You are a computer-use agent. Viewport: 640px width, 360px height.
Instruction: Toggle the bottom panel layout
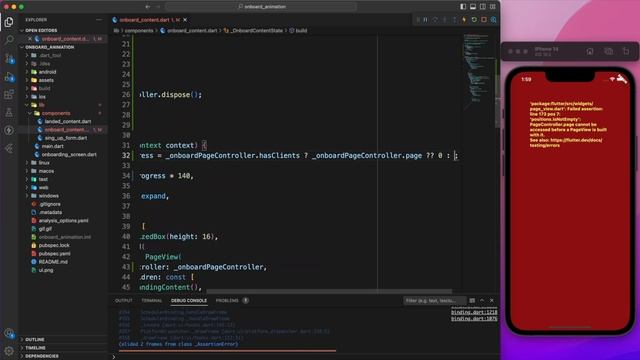tap(473, 7)
